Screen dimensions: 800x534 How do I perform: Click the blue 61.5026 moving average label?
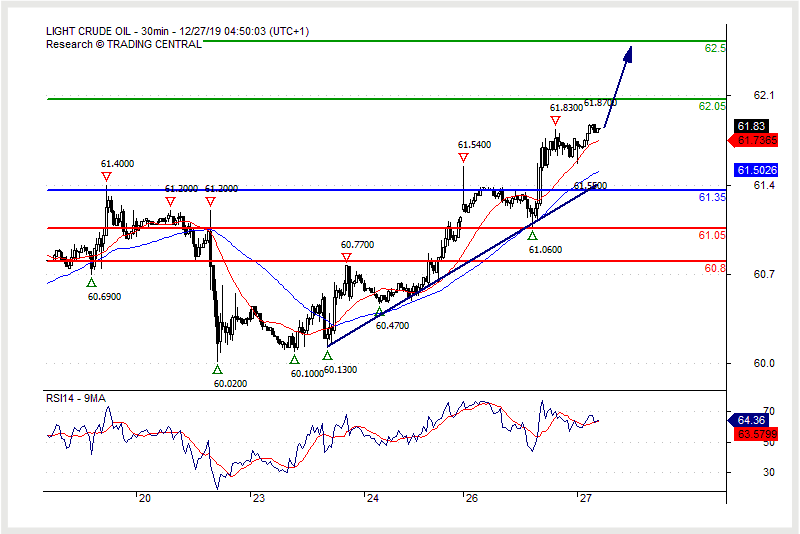point(756,170)
